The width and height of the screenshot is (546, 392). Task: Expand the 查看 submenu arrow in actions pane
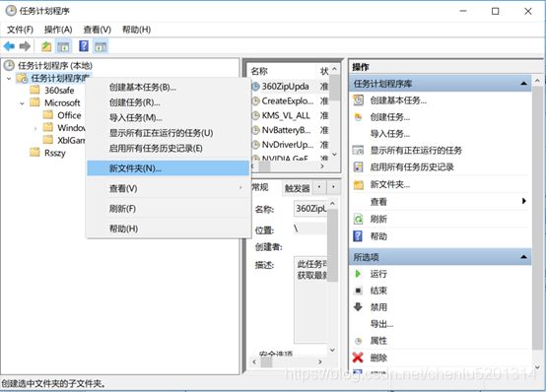[x=523, y=201]
